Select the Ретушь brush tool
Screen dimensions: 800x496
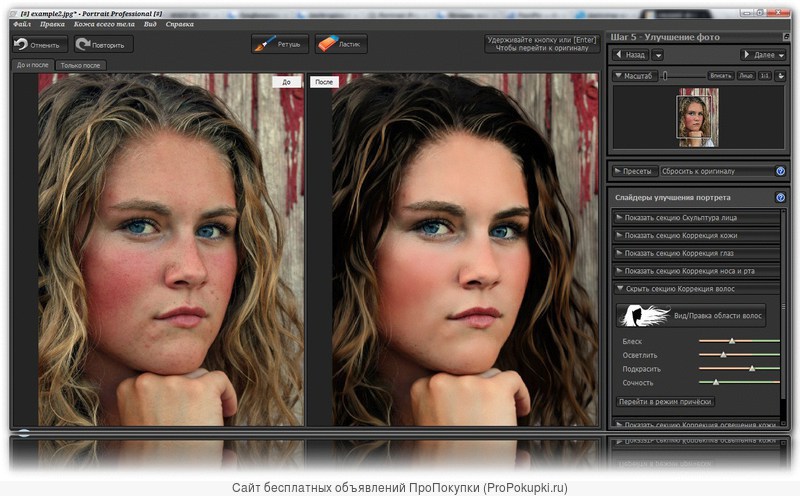pyautogui.click(x=280, y=44)
